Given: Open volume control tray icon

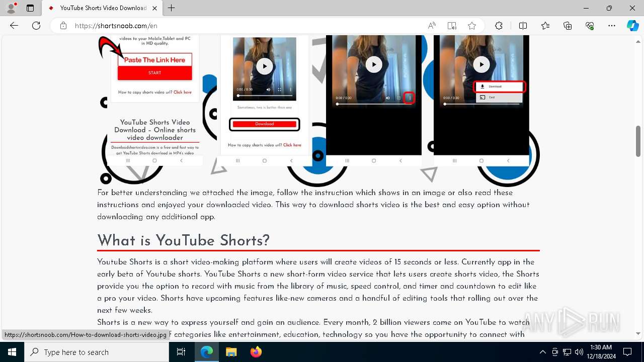Looking at the screenshot, I should click(579, 352).
